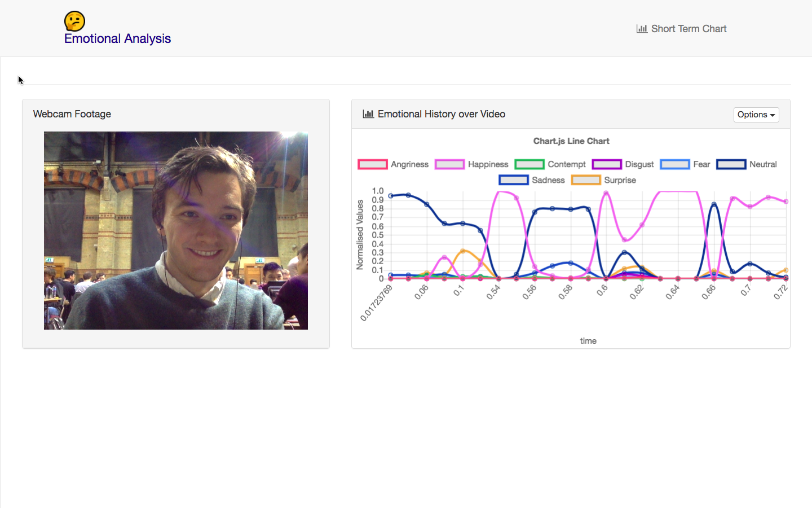Open the Short Term Chart link

click(x=681, y=29)
